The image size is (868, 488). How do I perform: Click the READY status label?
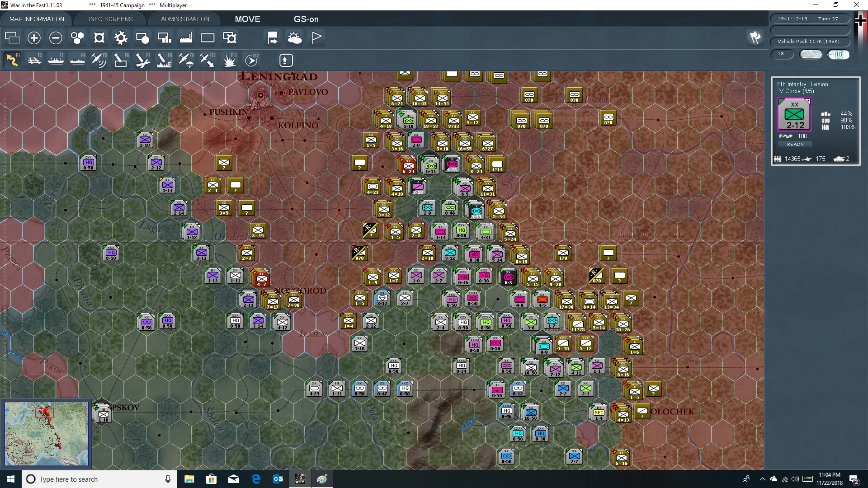coord(795,145)
